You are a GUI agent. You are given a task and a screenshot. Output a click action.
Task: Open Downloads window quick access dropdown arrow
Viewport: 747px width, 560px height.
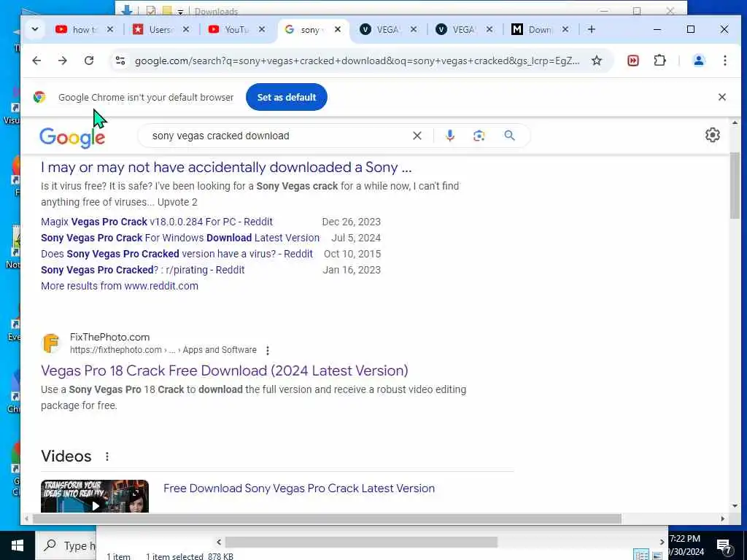(181, 12)
